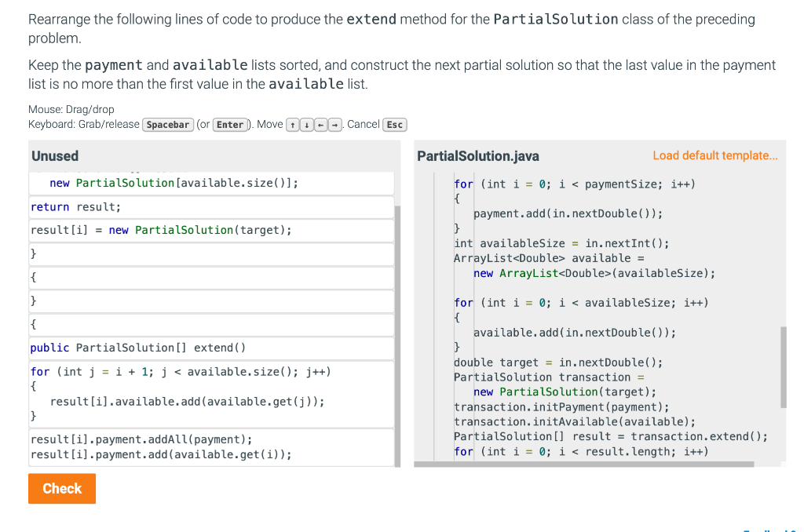Click the Enter key badge

coord(230,124)
